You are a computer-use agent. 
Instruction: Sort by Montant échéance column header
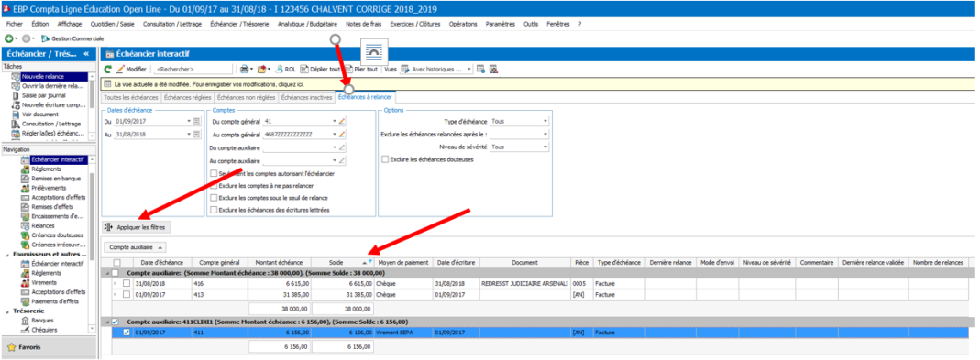click(280, 263)
